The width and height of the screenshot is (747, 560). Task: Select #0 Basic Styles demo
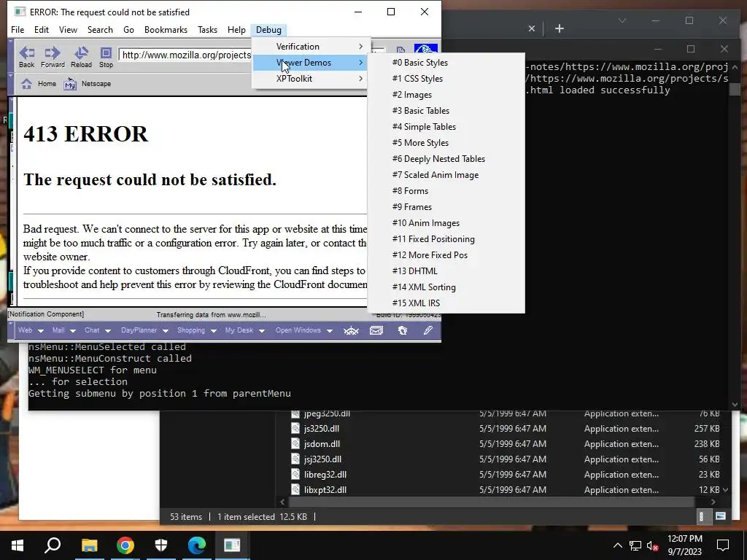[x=446, y=63]
